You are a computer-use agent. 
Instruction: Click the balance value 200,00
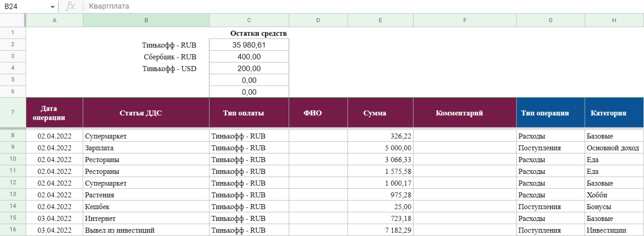249,69
